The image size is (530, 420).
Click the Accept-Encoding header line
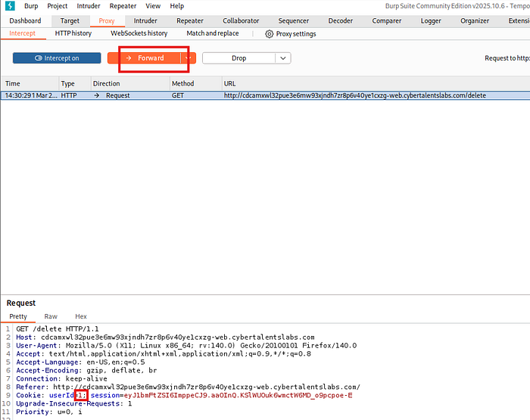click(86, 370)
